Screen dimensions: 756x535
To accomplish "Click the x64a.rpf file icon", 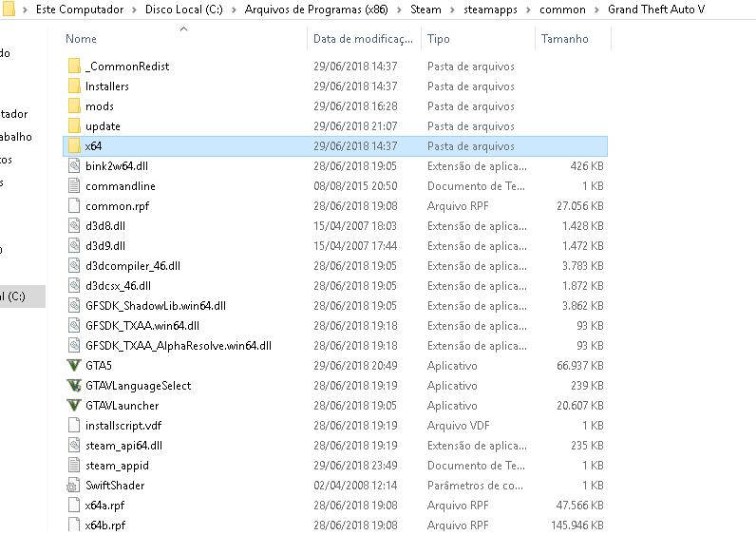I will (74, 506).
